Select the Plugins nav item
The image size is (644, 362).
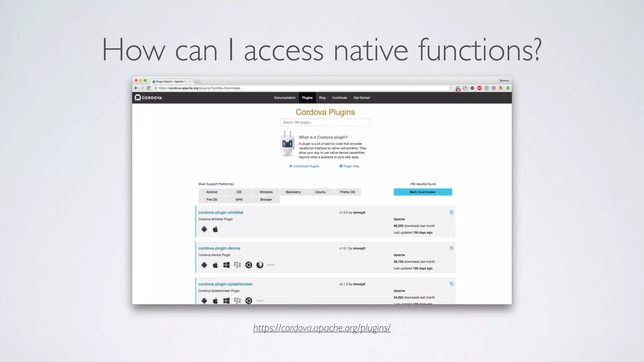pyautogui.click(x=307, y=98)
